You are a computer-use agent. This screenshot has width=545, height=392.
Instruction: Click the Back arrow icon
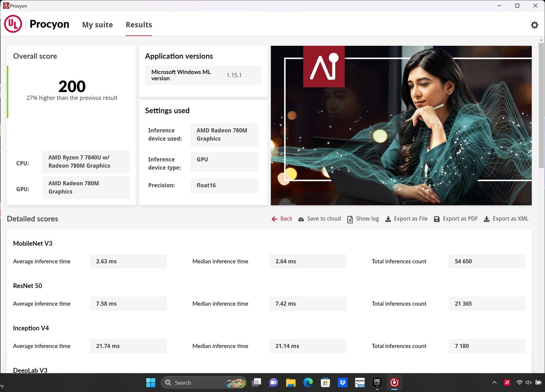[x=274, y=219]
